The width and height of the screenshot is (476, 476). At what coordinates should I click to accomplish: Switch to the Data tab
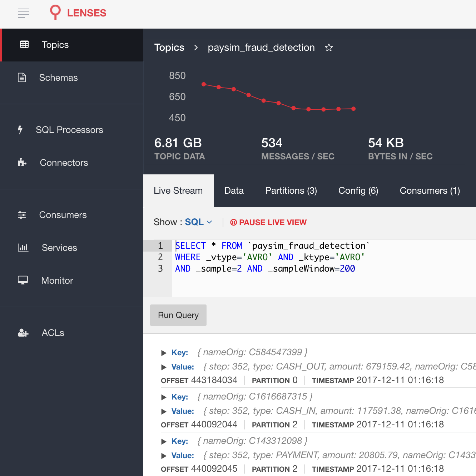click(x=234, y=191)
